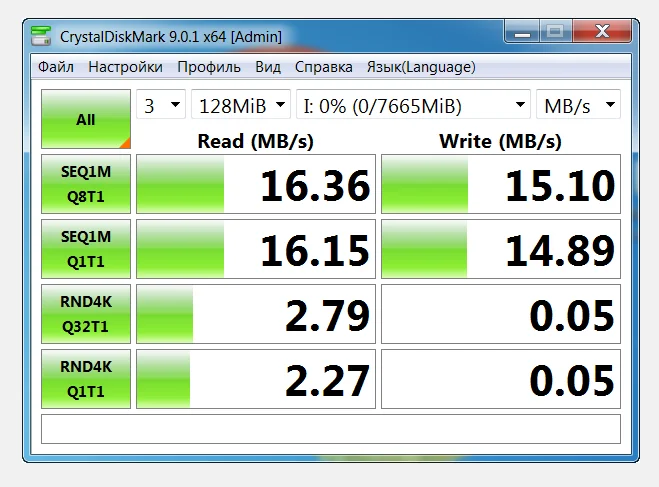Select the RND4K Q1T1 write value 0.05
659x487 pixels.
[501, 379]
